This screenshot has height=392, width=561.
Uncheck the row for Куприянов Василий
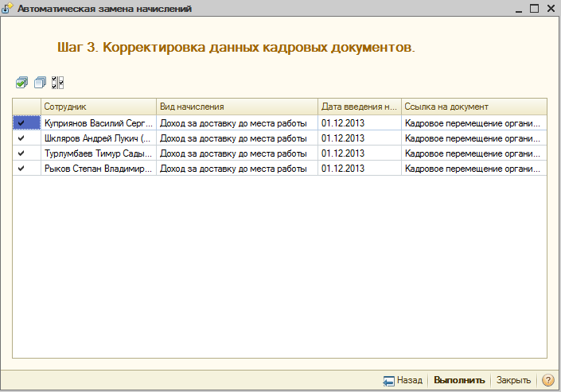point(21,122)
